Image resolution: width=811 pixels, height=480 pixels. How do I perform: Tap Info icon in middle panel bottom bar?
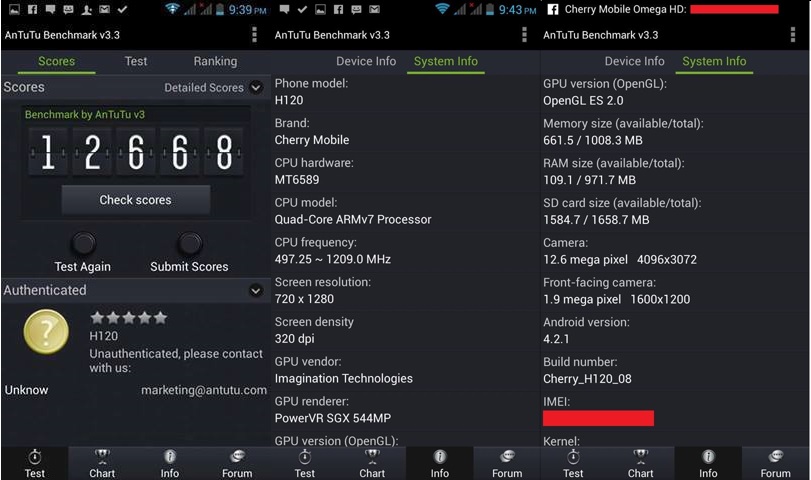coord(440,457)
